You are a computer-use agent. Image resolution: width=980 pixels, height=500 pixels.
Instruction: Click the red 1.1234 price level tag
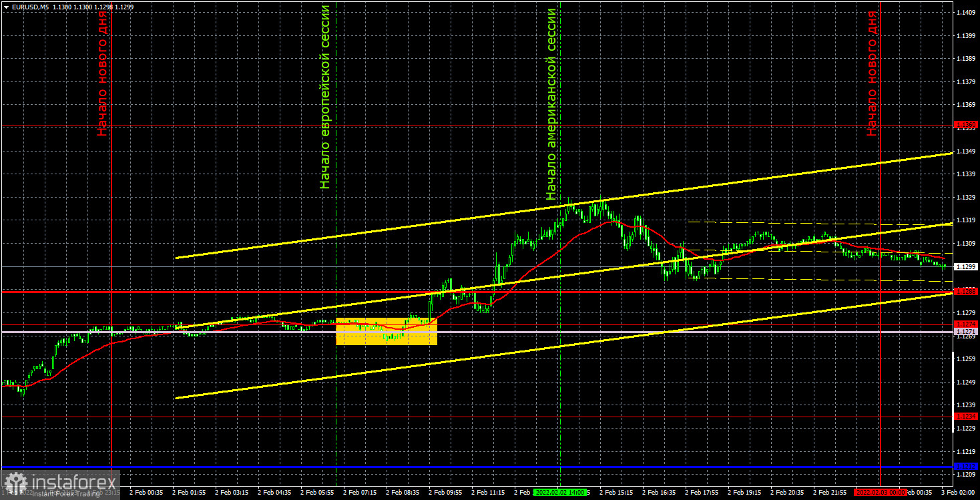pyautogui.click(x=966, y=417)
